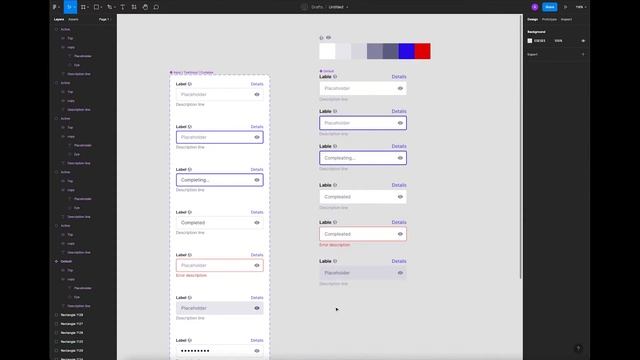Select the Text tool
The width and height of the screenshot is (640, 360).
122,7
